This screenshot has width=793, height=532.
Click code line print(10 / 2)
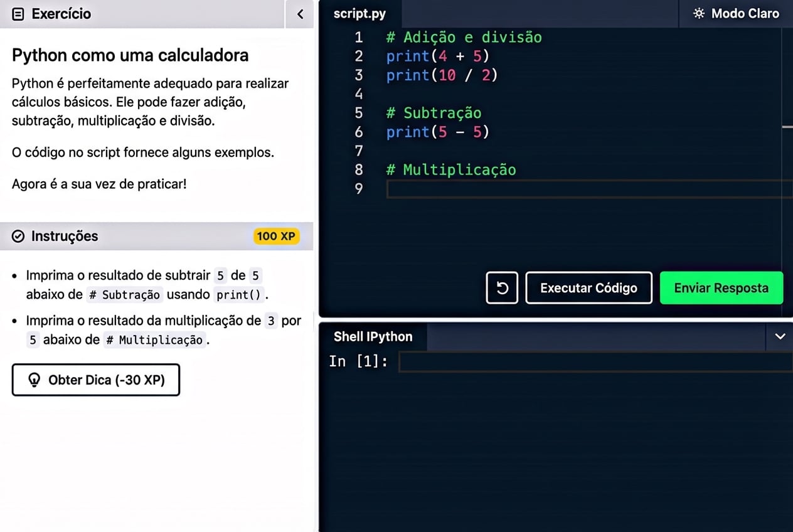pos(442,75)
